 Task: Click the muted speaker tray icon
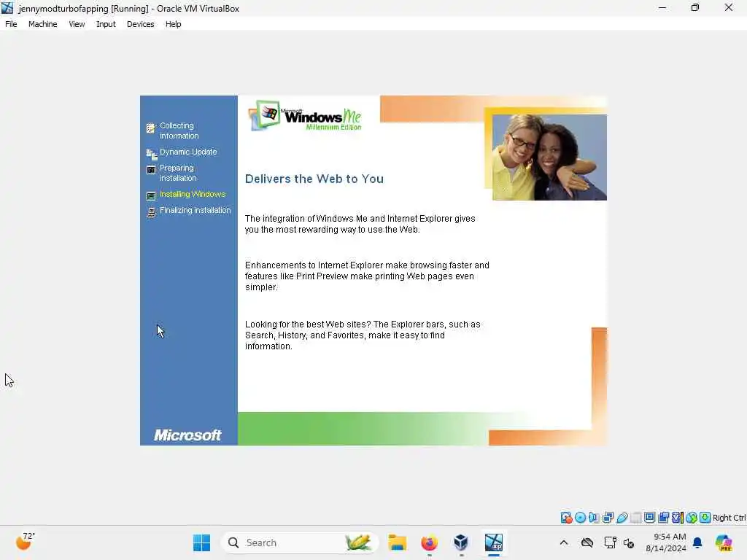(x=628, y=542)
